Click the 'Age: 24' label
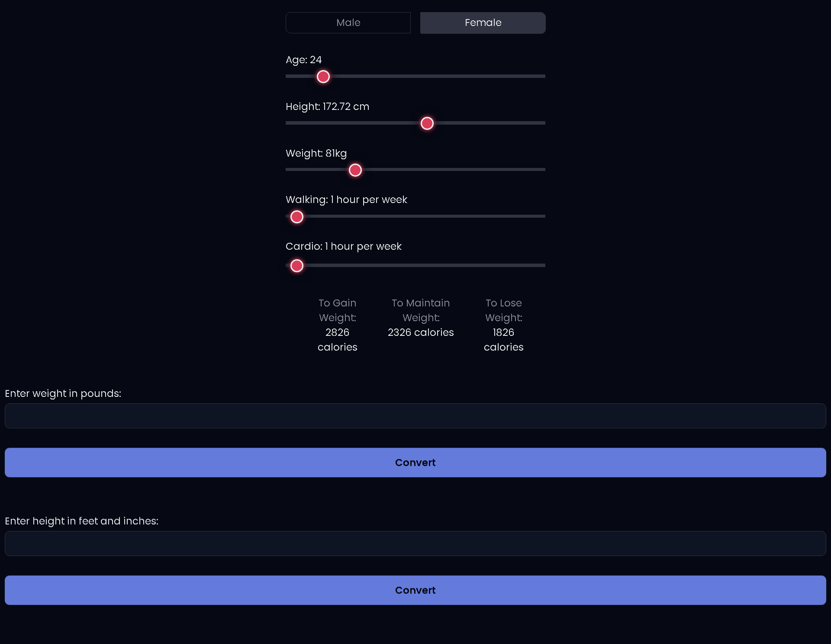Screen dimensions: 831x644 pos(303,60)
